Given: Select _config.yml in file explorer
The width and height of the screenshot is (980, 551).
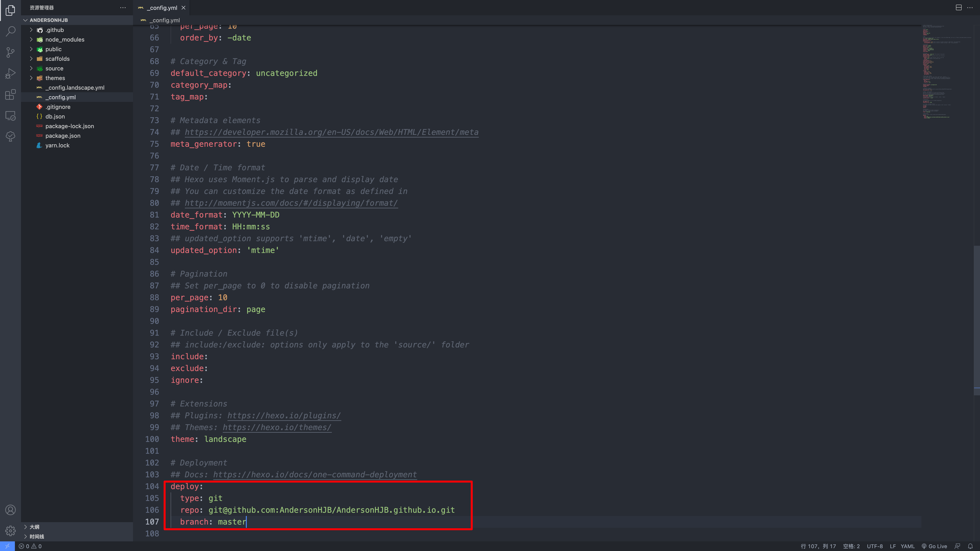Looking at the screenshot, I should pyautogui.click(x=77, y=97).
